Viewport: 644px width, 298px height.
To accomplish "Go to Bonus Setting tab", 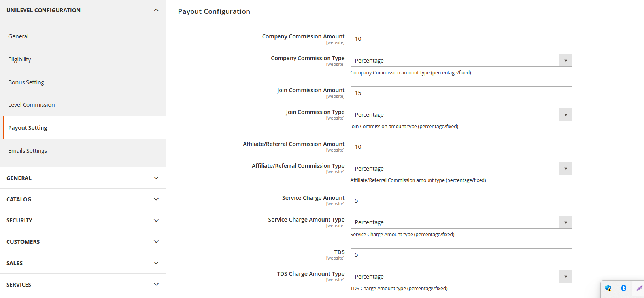I will (26, 82).
